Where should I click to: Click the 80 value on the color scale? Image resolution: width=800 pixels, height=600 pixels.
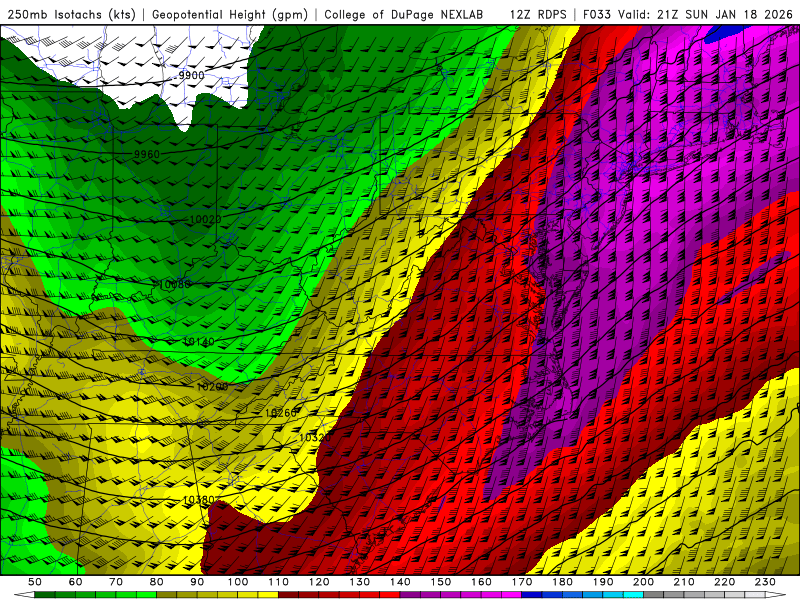157,582
